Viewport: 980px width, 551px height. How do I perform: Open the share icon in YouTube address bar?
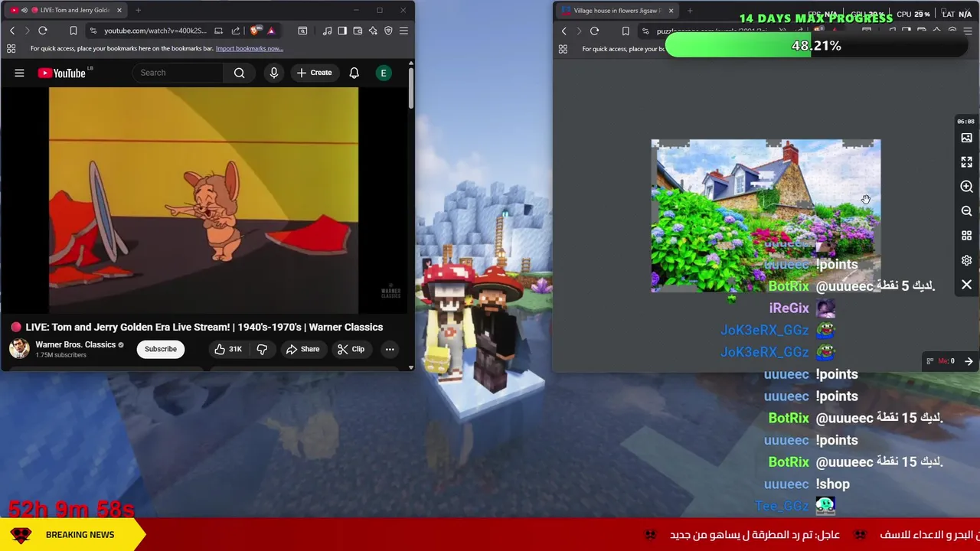(x=236, y=31)
